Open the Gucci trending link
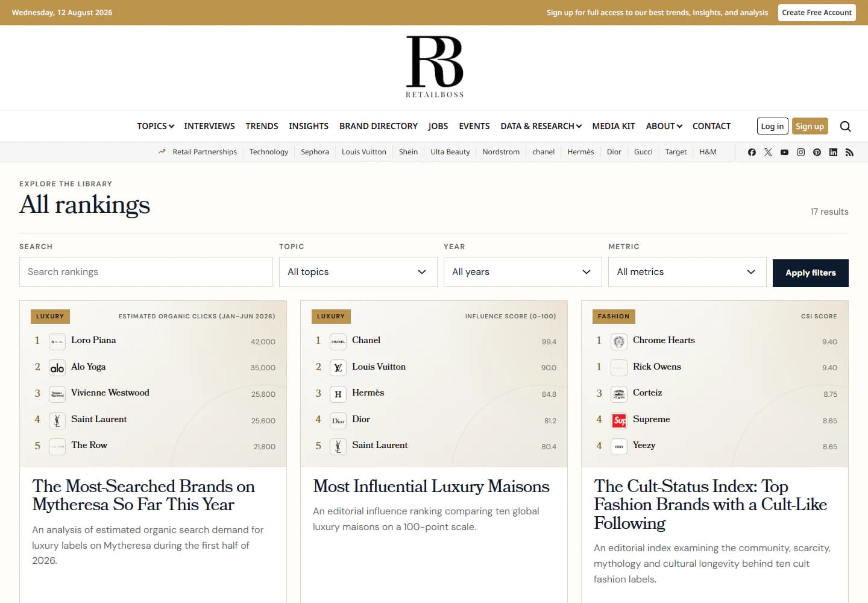 643,152
